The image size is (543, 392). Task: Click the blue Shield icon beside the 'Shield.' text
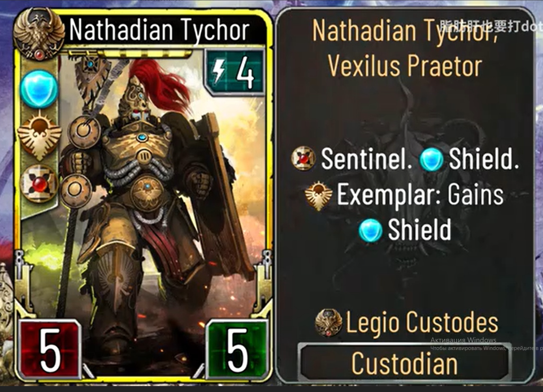(431, 159)
